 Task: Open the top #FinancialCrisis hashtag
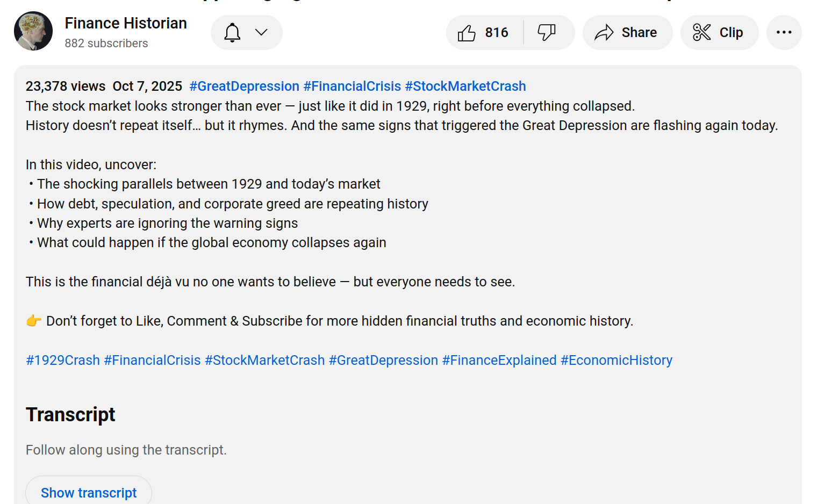[352, 86]
